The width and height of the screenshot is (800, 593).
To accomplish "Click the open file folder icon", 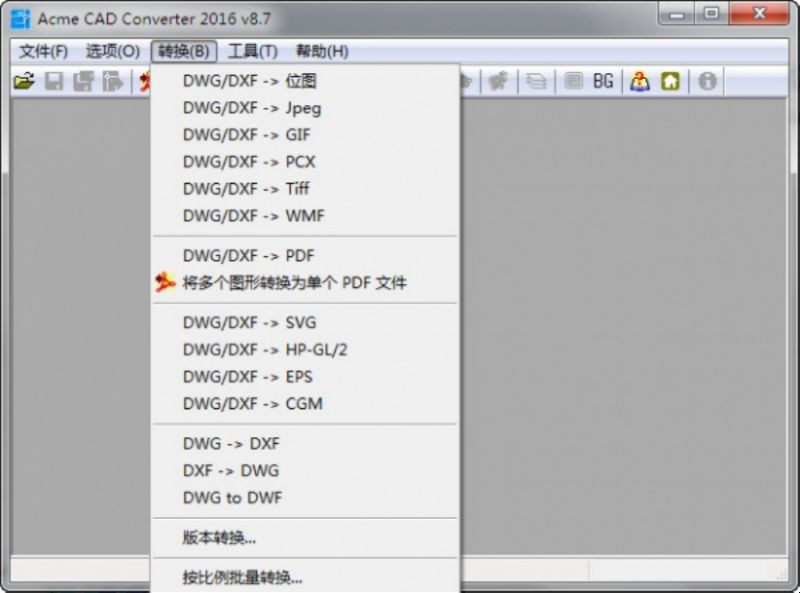I will (24, 81).
